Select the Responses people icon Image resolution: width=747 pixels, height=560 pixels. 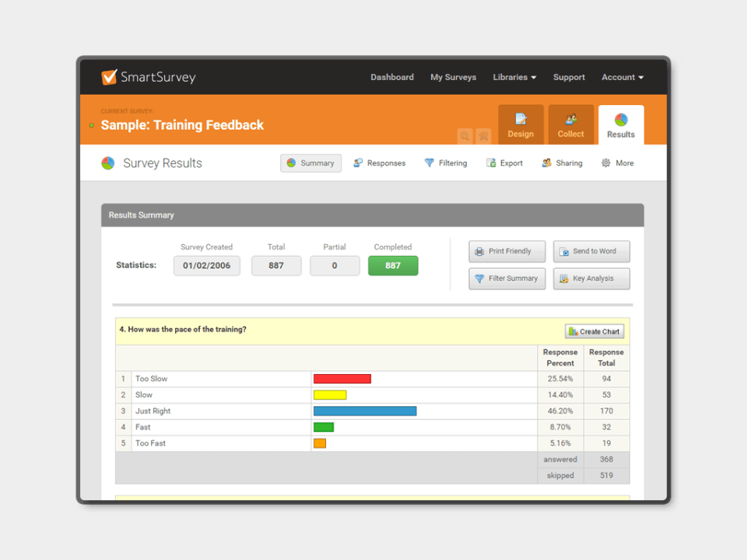click(356, 163)
